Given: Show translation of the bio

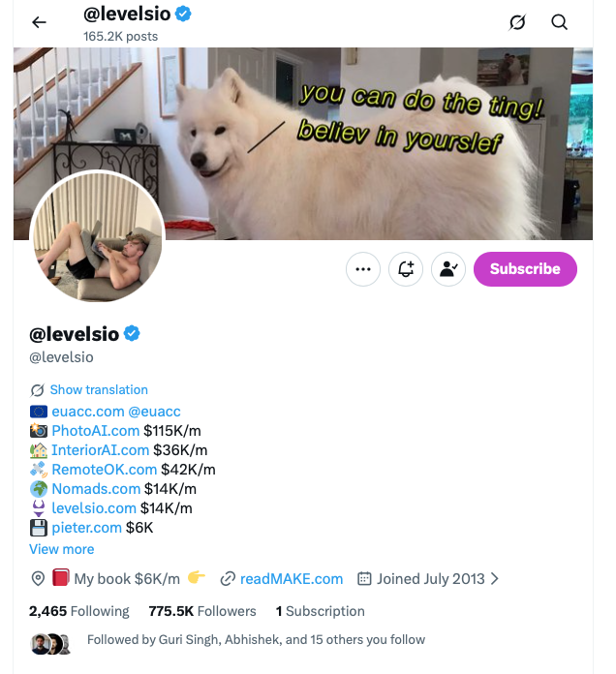Looking at the screenshot, I should tap(99, 389).
